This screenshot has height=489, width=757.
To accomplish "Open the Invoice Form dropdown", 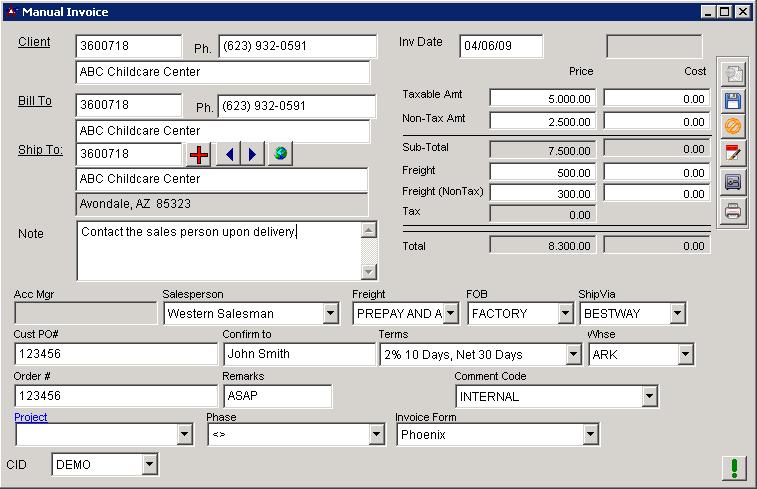I will click(x=590, y=435).
